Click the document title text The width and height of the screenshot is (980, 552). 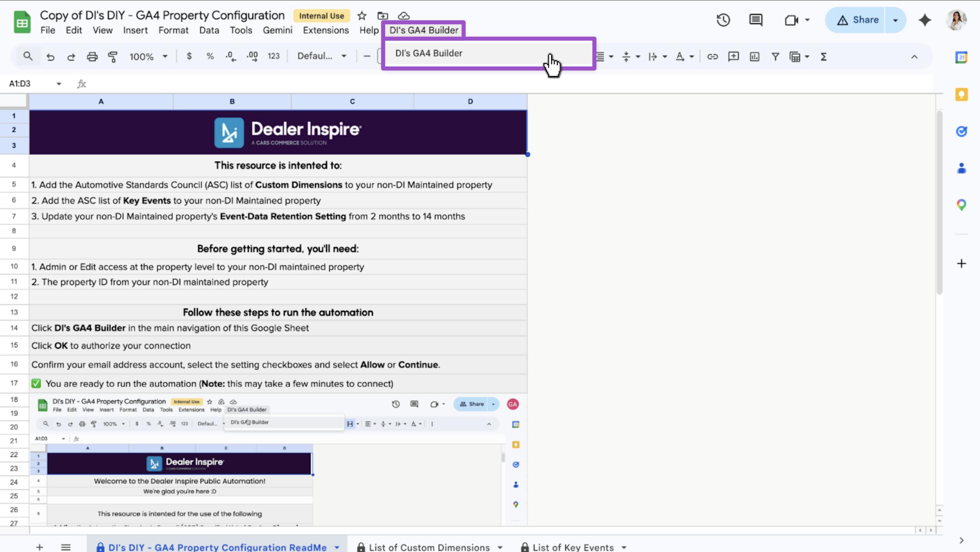[x=162, y=15]
